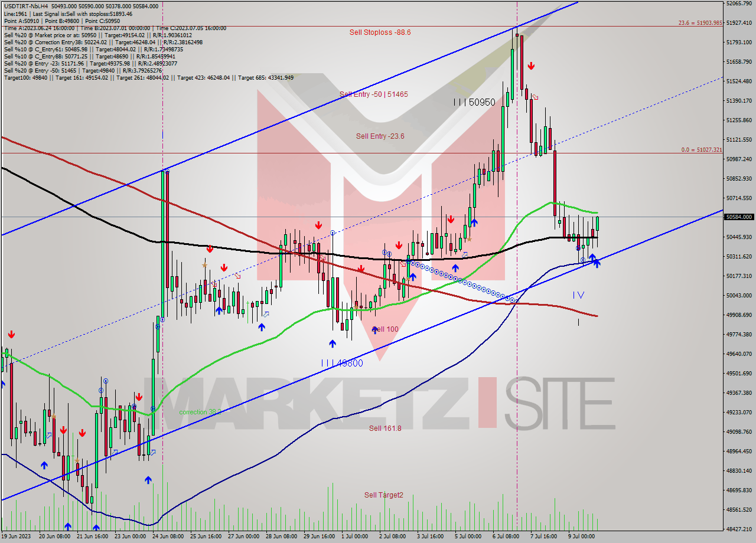This screenshot has width=756, height=543.
Task: Select the 'Sell 100' label
Action: point(385,329)
